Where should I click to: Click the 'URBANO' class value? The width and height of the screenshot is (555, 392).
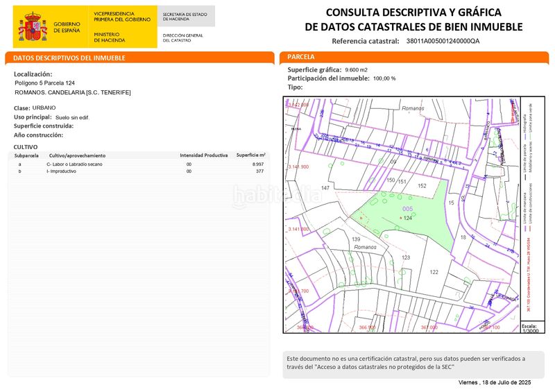point(44,108)
